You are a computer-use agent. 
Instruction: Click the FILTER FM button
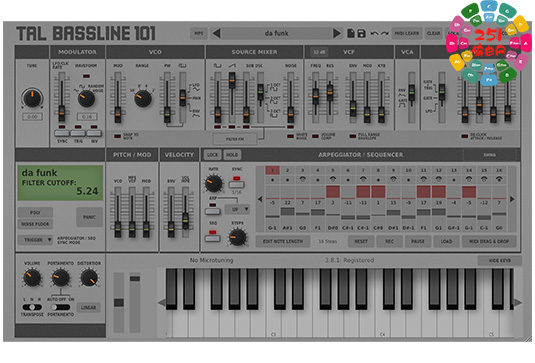point(235,139)
